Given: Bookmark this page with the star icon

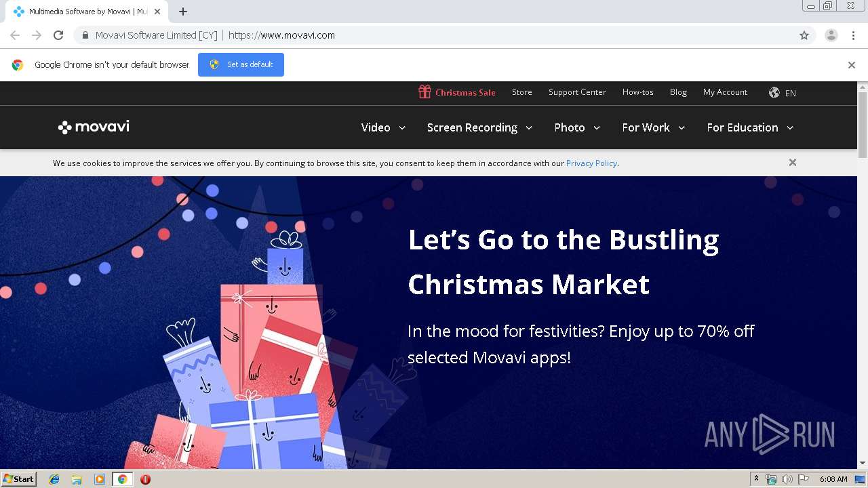Looking at the screenshot, I should point(804,35).
